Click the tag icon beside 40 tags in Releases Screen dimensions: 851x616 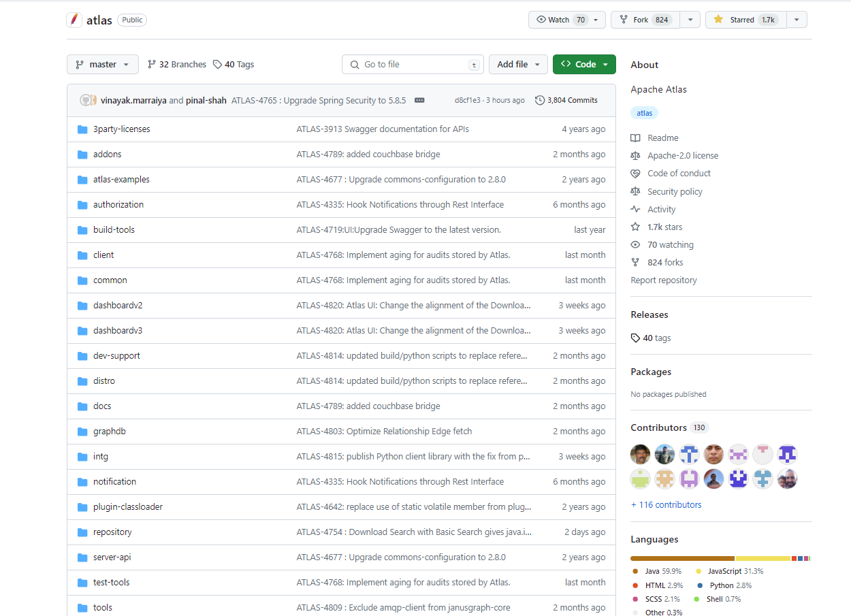[635, 338]
